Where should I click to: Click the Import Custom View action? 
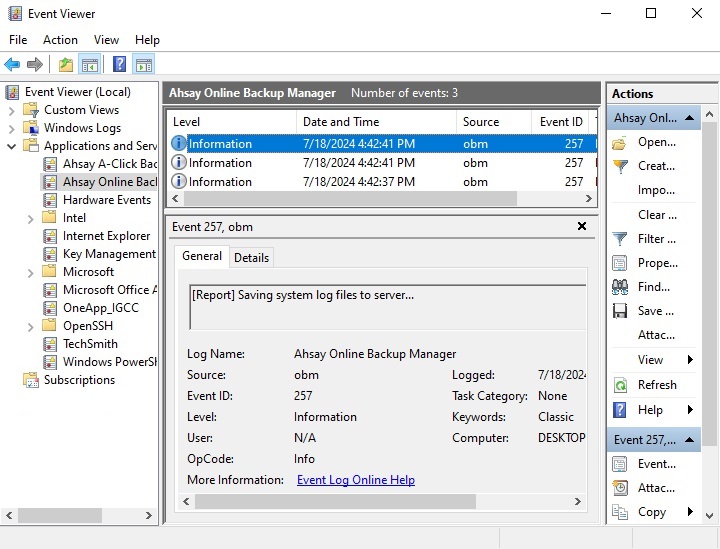656,190
